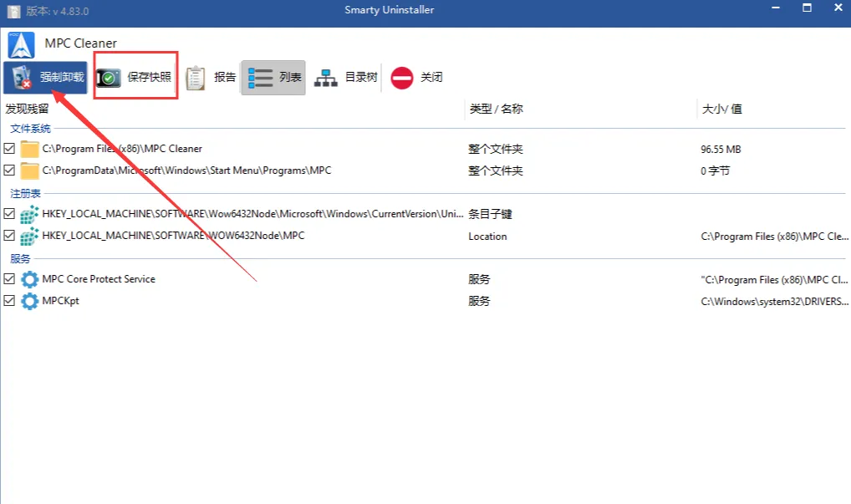This screenshot has width=851, height=504.
Task: Select the HKEY_LOCAL_MACHINE WOW6432Node\MPC entry
Action: coord(173,236)
